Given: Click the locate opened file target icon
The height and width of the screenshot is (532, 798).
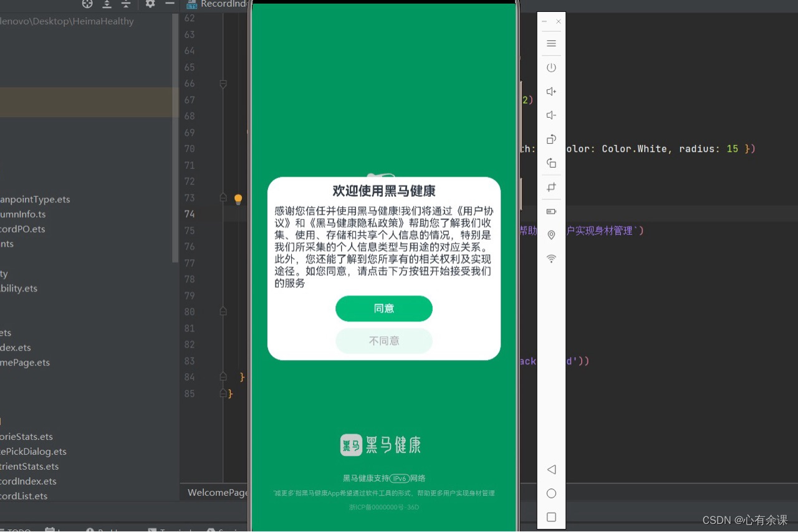Looking at the screenshot, I should (x=87, y=4).
